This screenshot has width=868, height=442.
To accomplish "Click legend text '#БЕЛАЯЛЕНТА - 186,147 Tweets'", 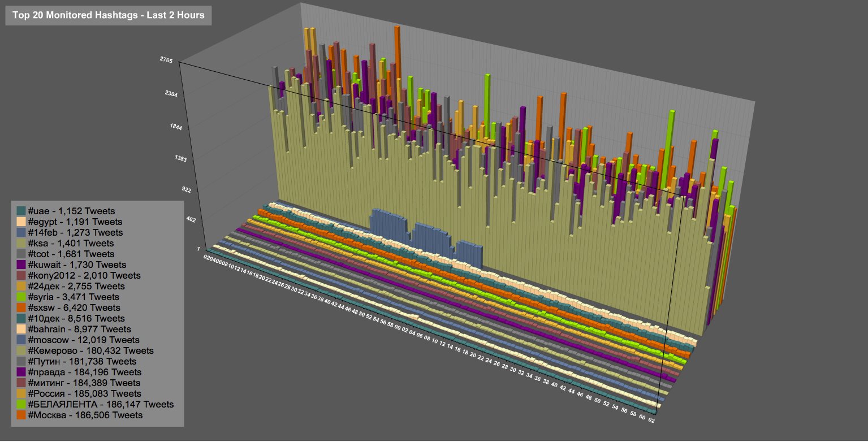I will (x=101, y=404).
